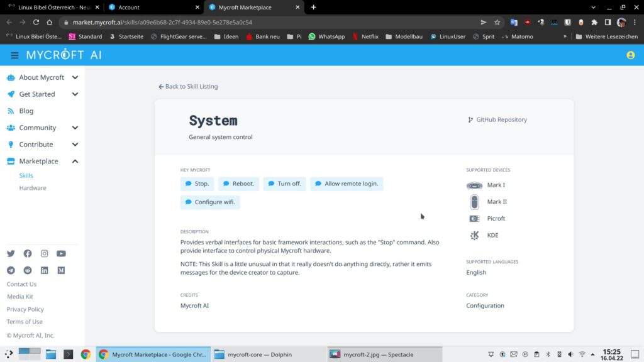Open the Mycroft hamburger menu
Viewport: 644px width, 362px height.
[x=14, y=55]
